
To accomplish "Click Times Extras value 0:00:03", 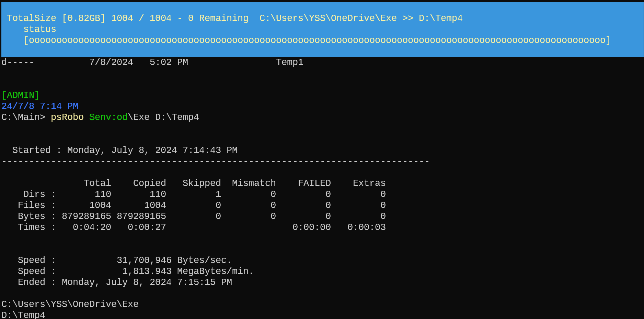I will pyautogui.click(x=367, y=227).
